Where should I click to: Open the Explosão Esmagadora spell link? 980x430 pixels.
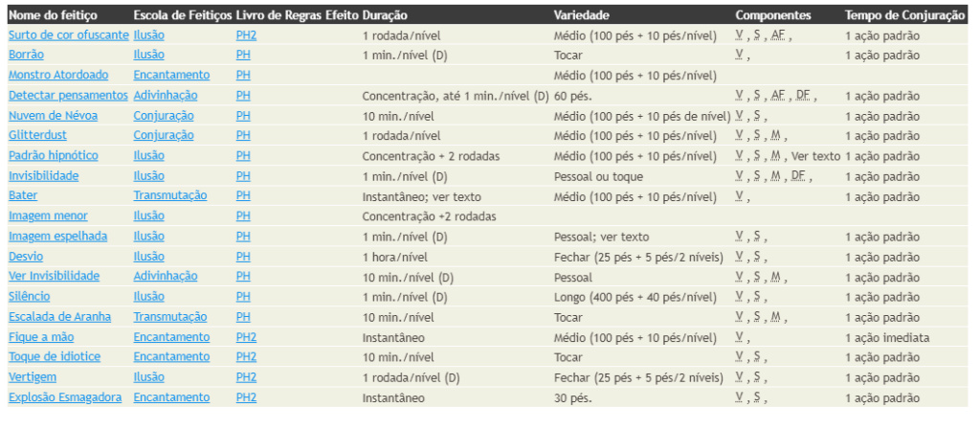[x=65, y=397]
